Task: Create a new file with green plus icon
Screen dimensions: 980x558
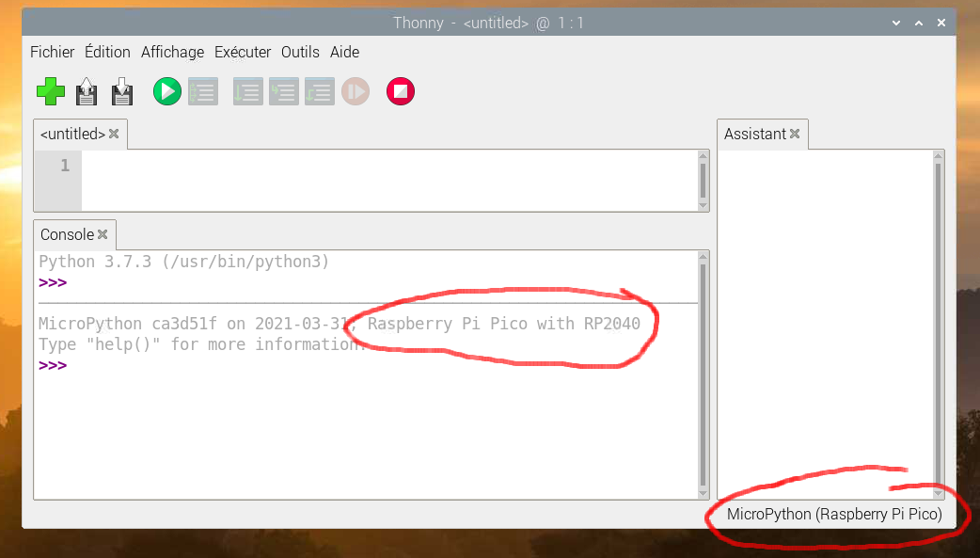Action: pyautogui.click(x=51, y=91)
